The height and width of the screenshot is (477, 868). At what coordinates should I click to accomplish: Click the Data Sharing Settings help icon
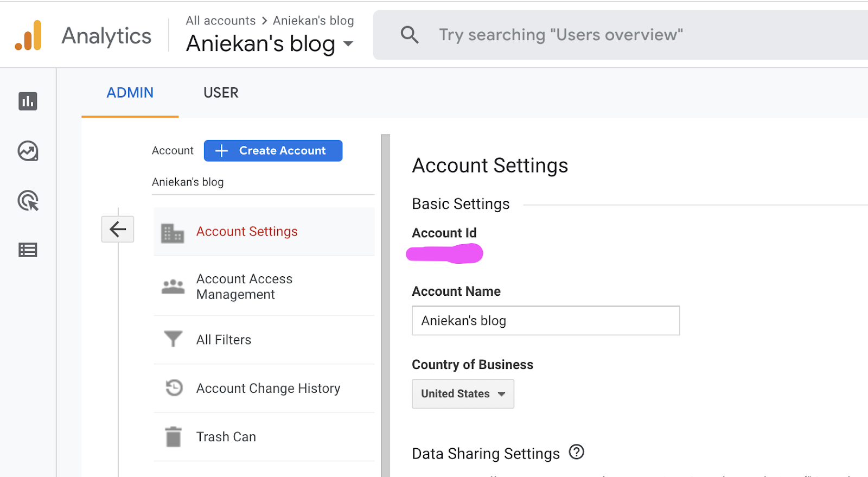[576, 452]
